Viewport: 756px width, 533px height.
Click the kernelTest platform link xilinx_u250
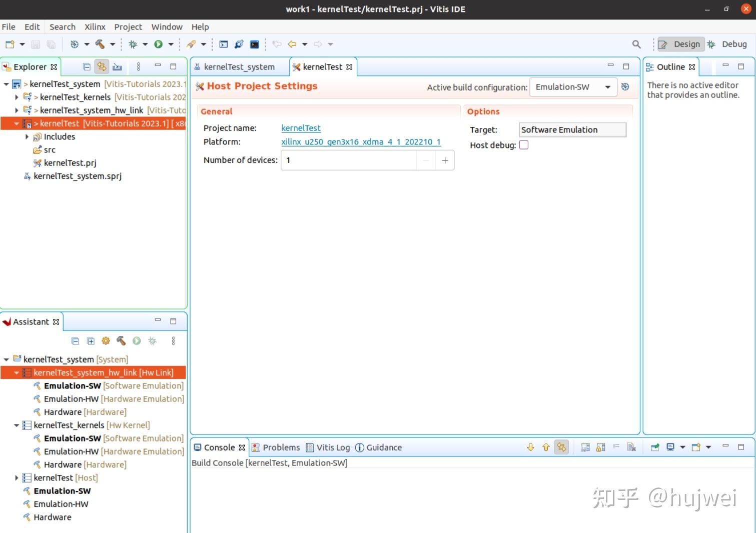tap(361, 142)
